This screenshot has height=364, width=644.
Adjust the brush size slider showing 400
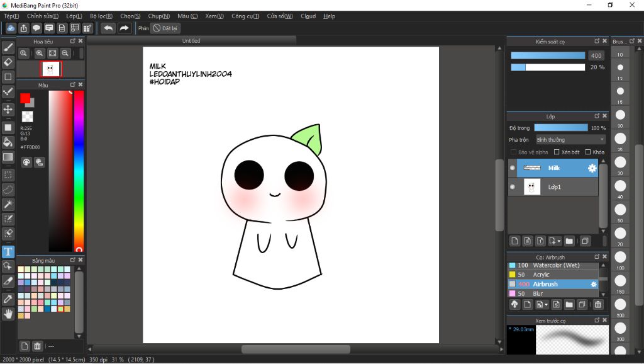pyautogui.click(x=548, y=55)
